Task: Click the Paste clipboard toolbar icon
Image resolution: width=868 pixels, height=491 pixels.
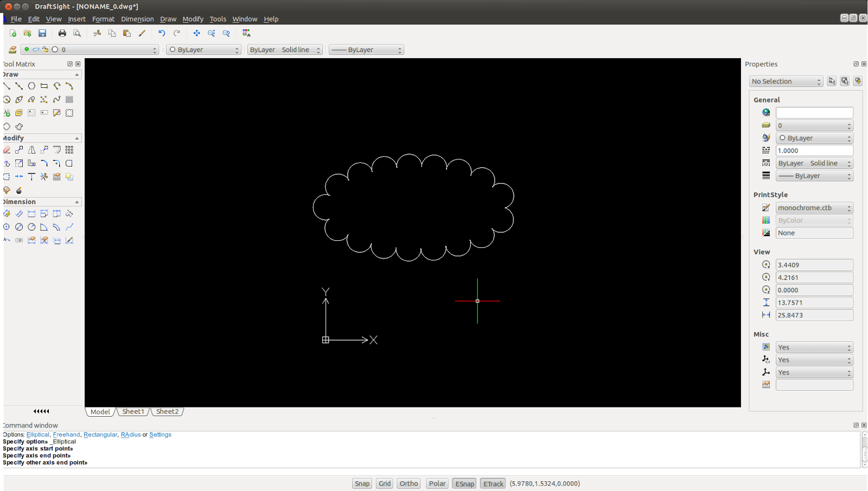Action: point(127,33)
